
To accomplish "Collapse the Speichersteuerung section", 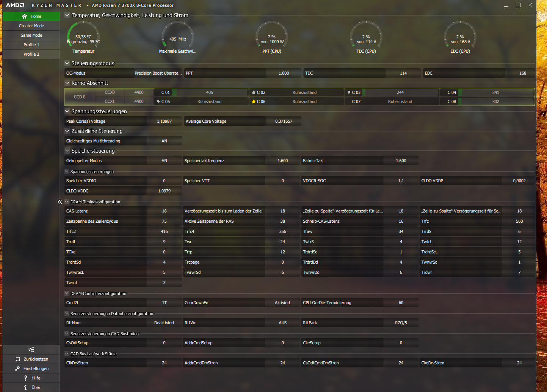I will [x=67, y=151].
